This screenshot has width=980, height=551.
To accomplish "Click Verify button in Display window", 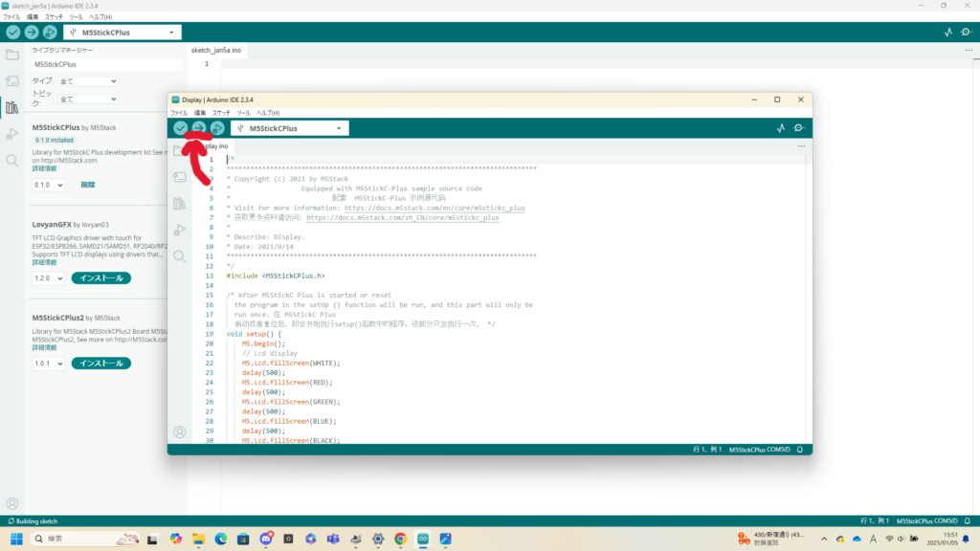I will (x=181, y=128).
